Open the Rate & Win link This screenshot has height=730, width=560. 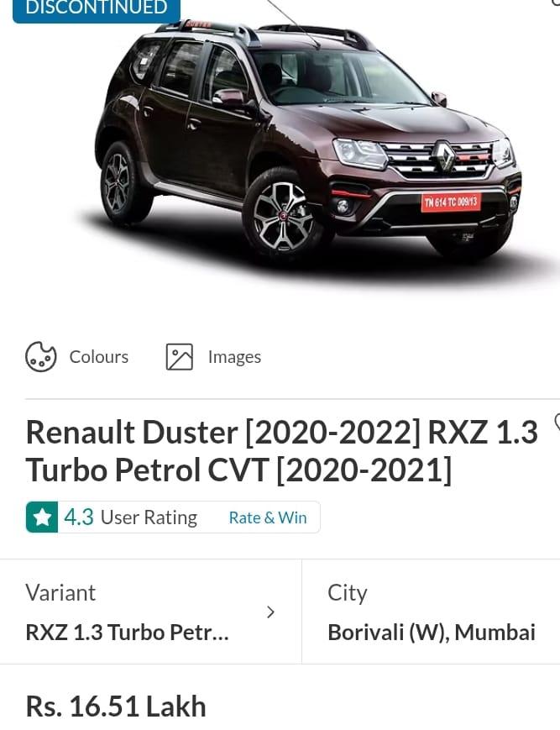coord(268,517)
